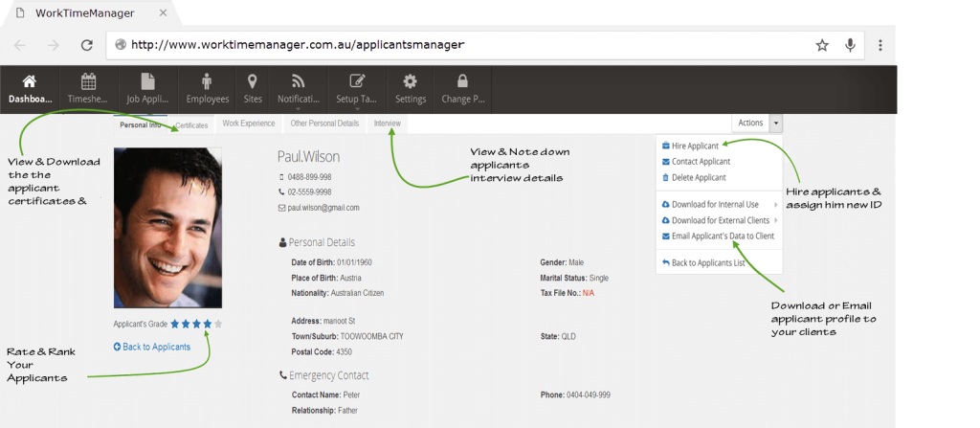Image resolution: width=980 pixels, height=428 pixels.
Task: Open Sites map pin icon
Action: click(253, 82)
